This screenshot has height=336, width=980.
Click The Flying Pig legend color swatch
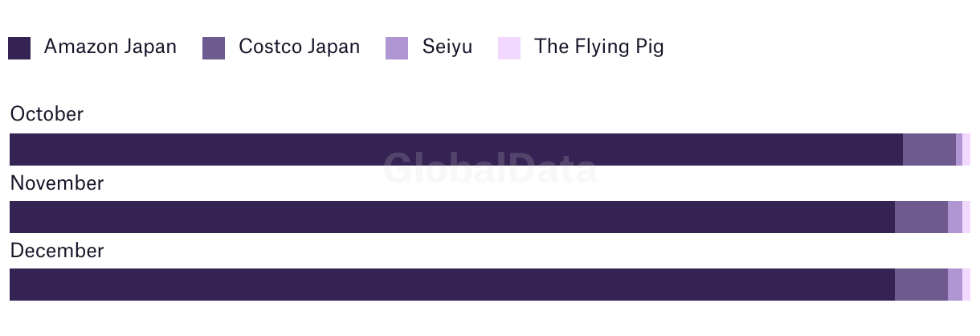[x=509, y=48]
